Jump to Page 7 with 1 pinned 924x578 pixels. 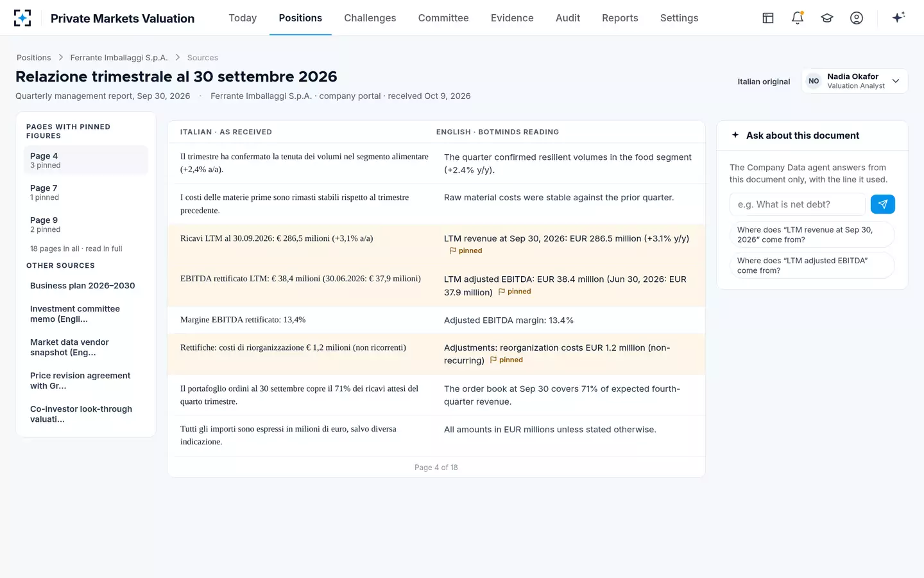click(86, 192)
